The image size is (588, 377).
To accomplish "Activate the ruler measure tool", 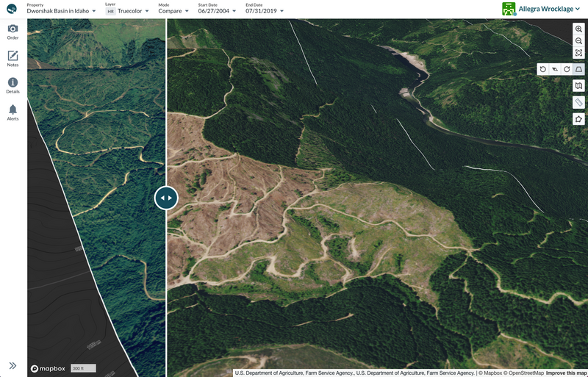I will [x=578, y=102].
